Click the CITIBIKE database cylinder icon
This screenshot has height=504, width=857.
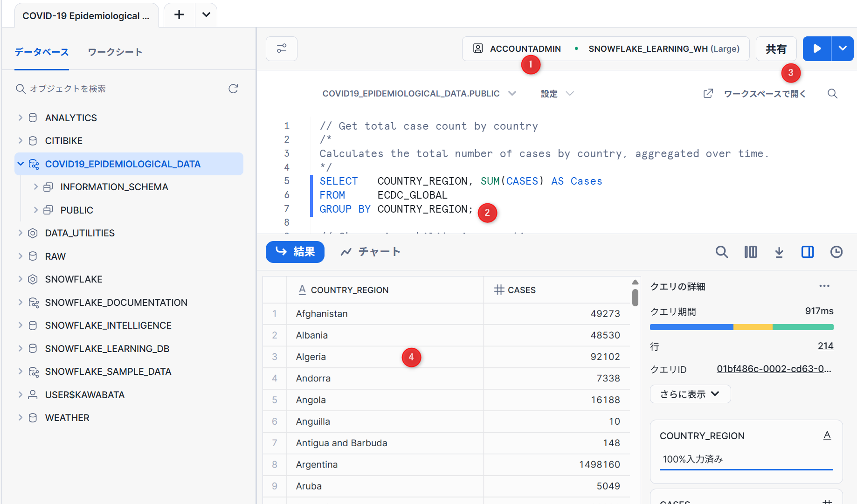tap(33, 141)
